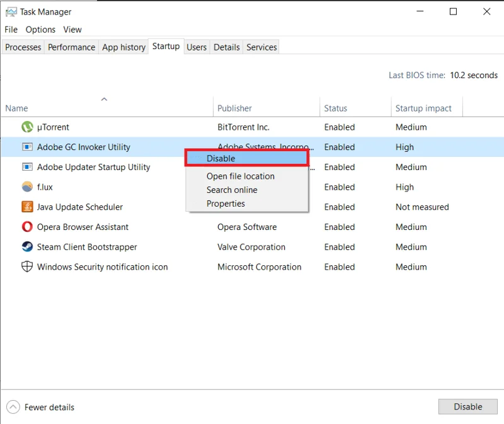Click the Adobe GC Invoker Utility icon
The width and height of the screenshot is (504, 424).
27,147
